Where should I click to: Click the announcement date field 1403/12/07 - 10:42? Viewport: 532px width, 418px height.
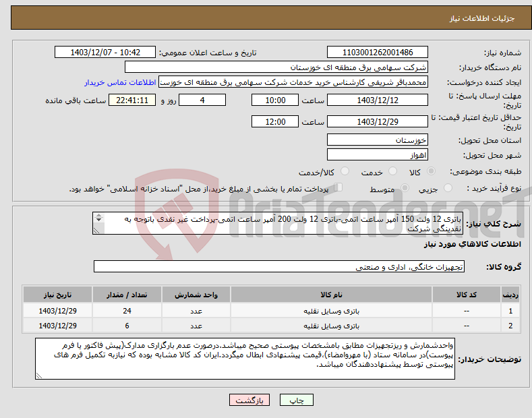[105, 53]
